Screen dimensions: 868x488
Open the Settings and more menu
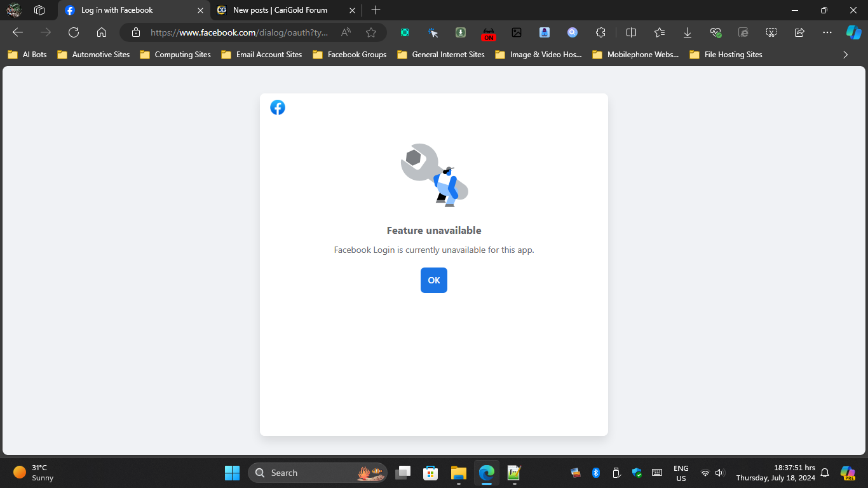[x=827, y=32]
